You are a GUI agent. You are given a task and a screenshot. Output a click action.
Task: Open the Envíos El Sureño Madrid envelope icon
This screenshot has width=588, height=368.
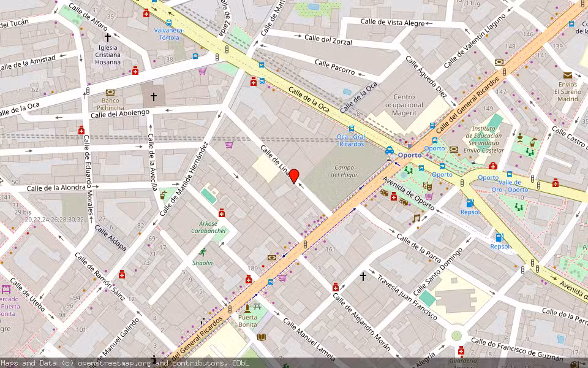tap(567, 75)
